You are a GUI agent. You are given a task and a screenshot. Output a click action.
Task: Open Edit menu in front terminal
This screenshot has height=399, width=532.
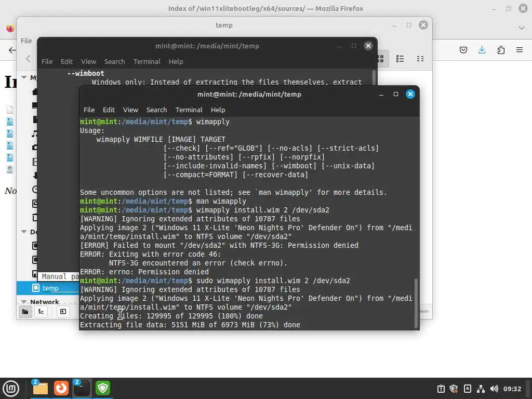(109, 110)
